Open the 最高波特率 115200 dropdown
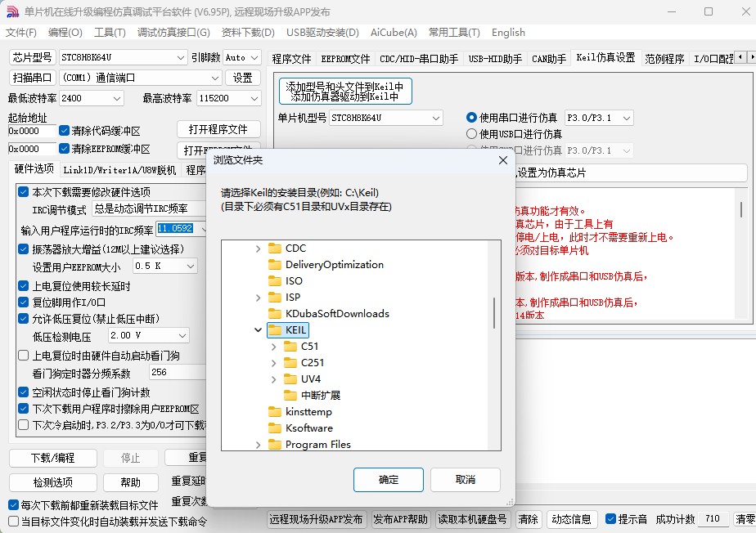Viewport: 756px width, 533px height. [229, 98]
